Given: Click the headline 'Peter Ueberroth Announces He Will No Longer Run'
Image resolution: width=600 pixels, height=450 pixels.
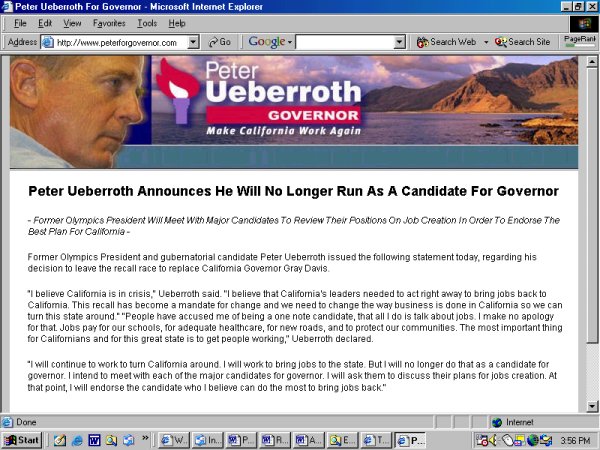Looking at the screenshot, I should click(x=293, y=191).
